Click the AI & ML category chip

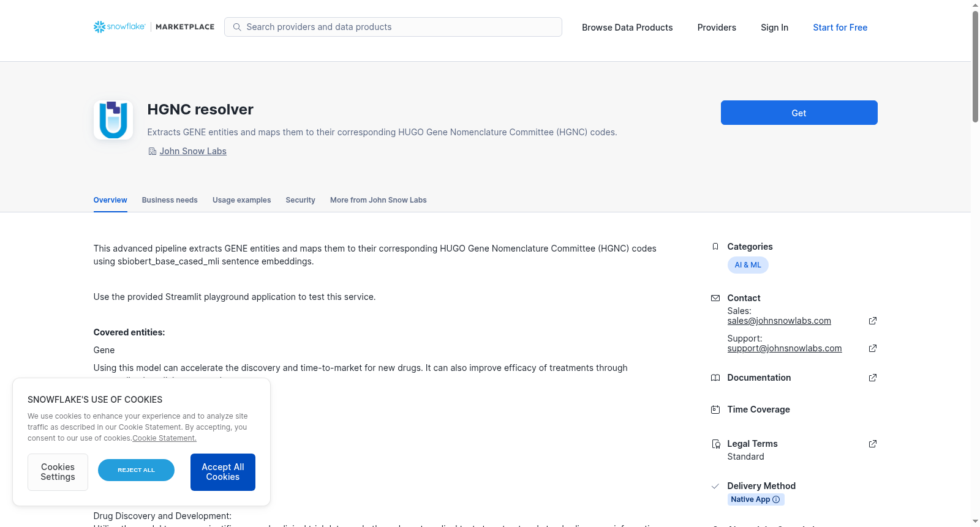[748, 265]
